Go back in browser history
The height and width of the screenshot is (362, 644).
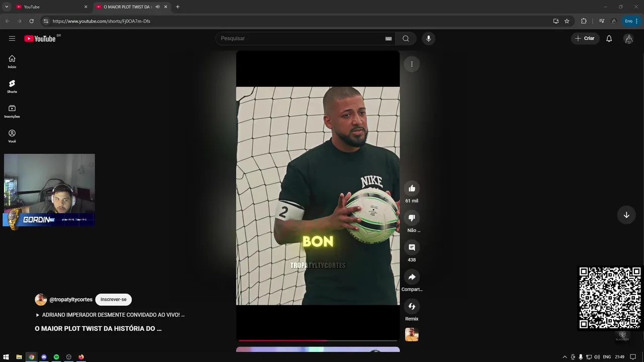pos(7,21)
